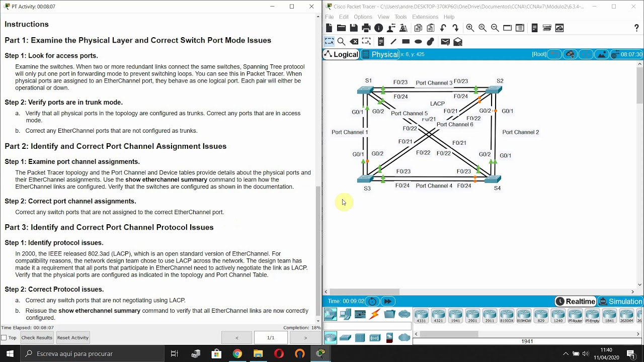Viewport: 644px width, 362px height.
Task: Save the topology with the floppy icon
Action: (354, 28)
